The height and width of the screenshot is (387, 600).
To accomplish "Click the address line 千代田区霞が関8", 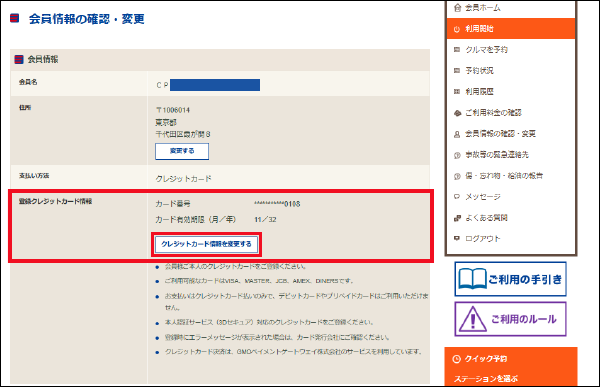I will [183, 134].
